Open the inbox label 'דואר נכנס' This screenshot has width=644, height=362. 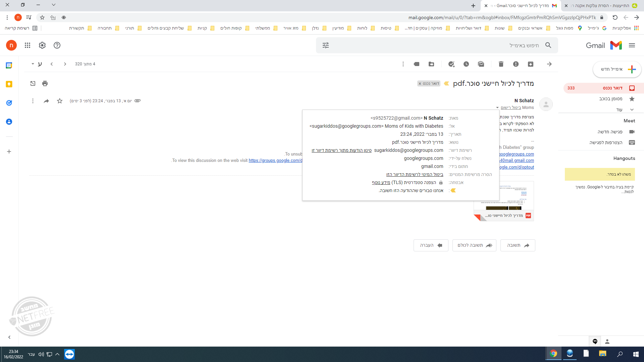612,88
